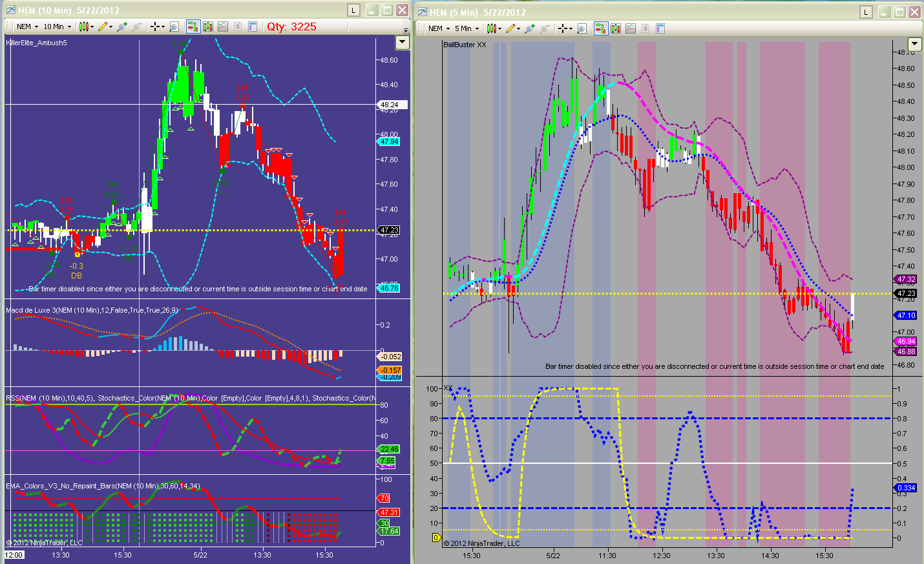The height and width of the screenshot is (564, 924).
Task: Select zoom frame magnifier in 5 Min window
Action: (582, 28)
